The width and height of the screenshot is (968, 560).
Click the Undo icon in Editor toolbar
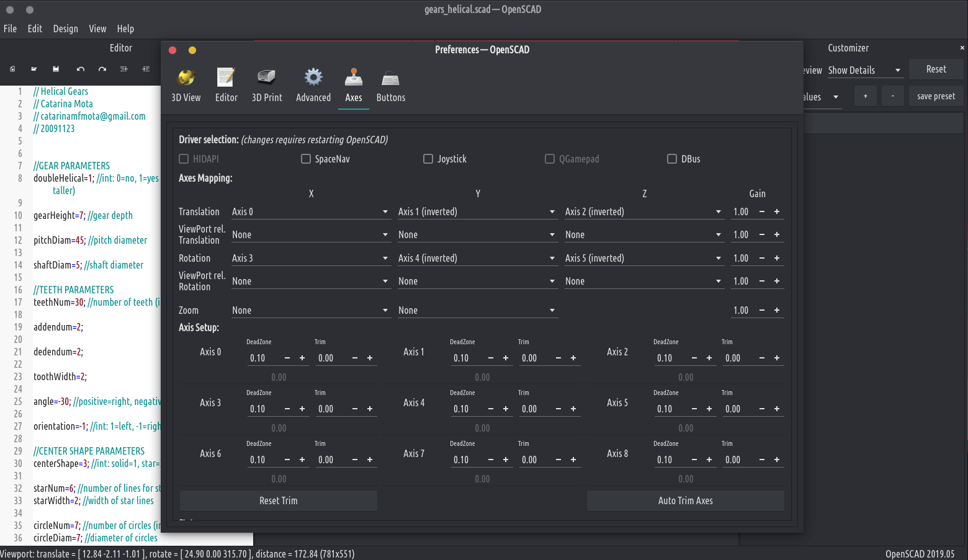81,69
